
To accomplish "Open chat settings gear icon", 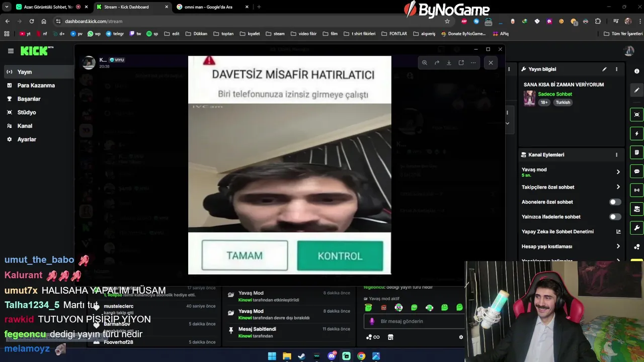I will 461,337.
